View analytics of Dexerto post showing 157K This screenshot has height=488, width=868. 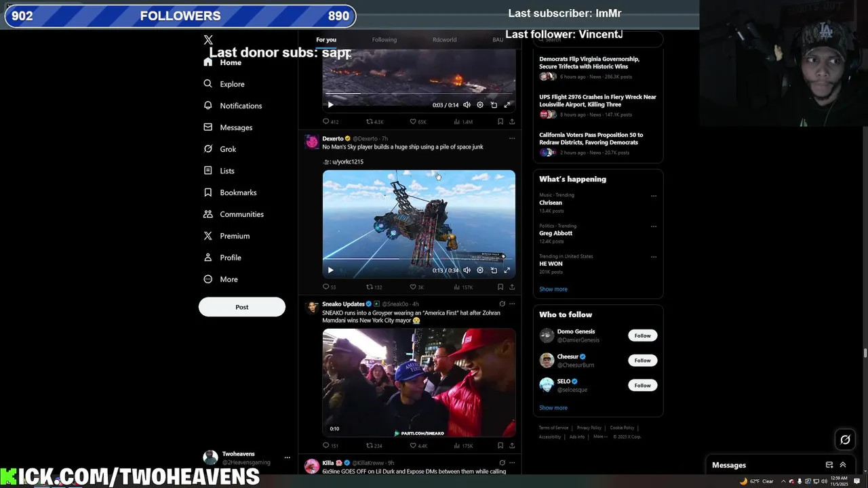tap(462, 287)
